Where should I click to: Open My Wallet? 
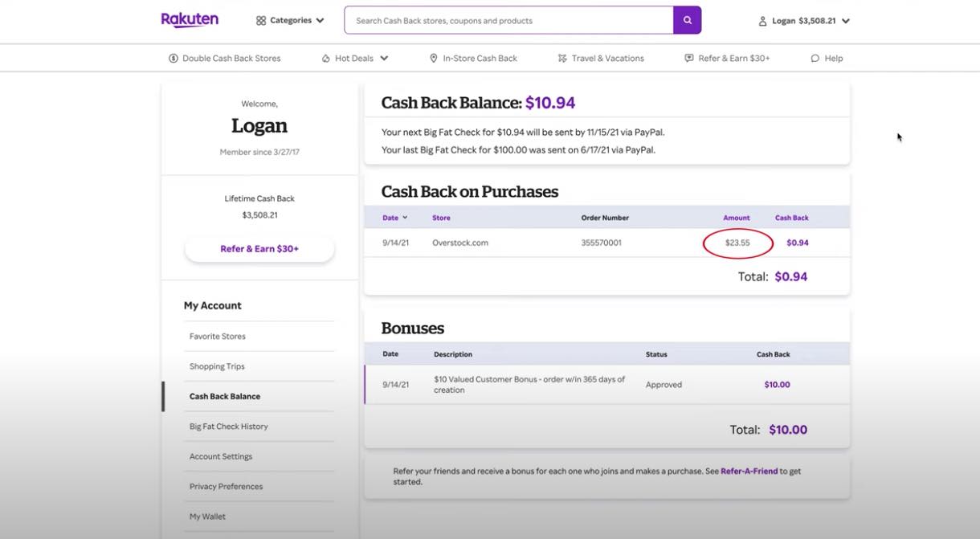pyautogui.click(x=207, y=517)
